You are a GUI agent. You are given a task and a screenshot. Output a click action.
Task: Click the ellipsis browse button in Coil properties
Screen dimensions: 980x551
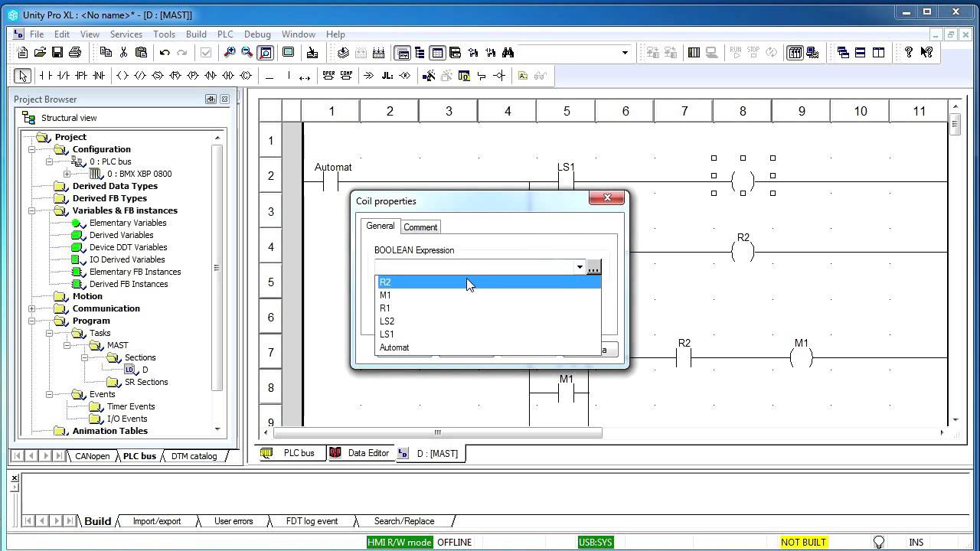click(593, 267)
